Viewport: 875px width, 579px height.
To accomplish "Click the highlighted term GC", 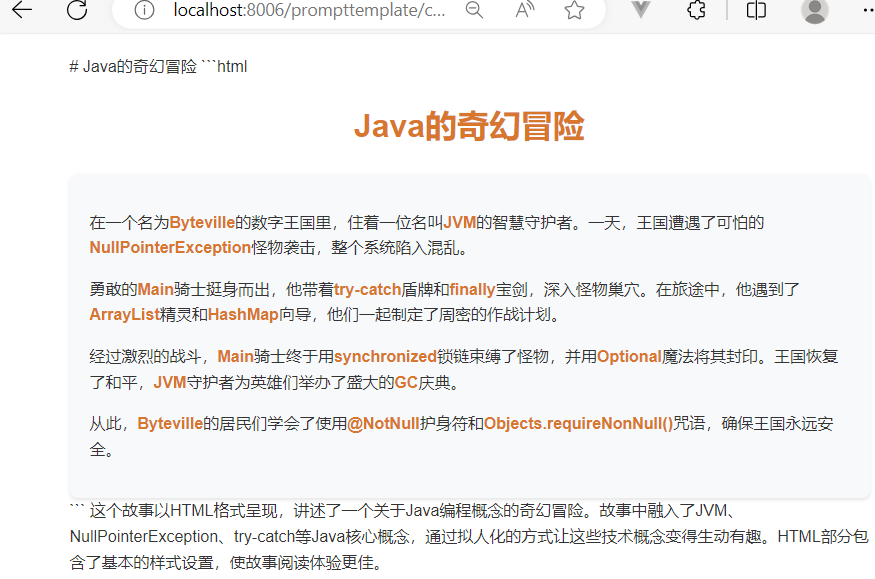I will 406,382.
